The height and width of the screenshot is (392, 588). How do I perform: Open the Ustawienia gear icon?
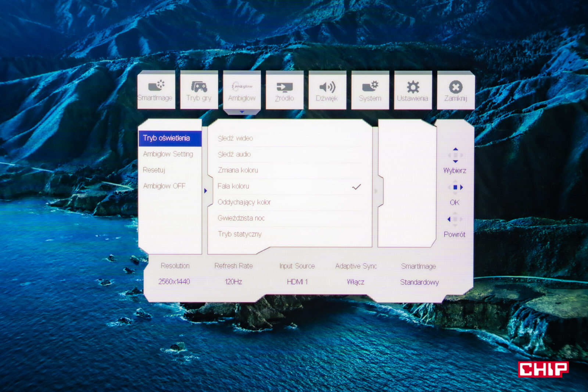click(x=413, y=90)
